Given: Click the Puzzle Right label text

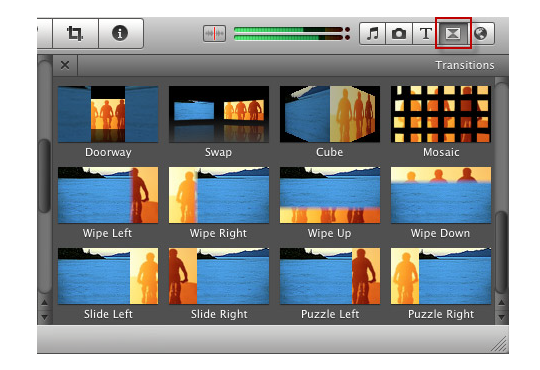Looking at the screenshot, I should pyautogui.click(x=441, y=314).
